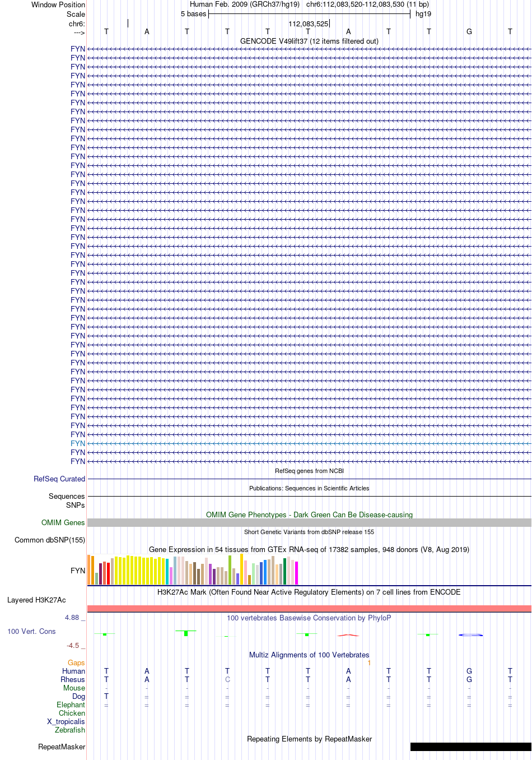The width and height of the screenshot is (532, 760).
Task: Open the 100 Vert. Cons track label
Action: 31,631
